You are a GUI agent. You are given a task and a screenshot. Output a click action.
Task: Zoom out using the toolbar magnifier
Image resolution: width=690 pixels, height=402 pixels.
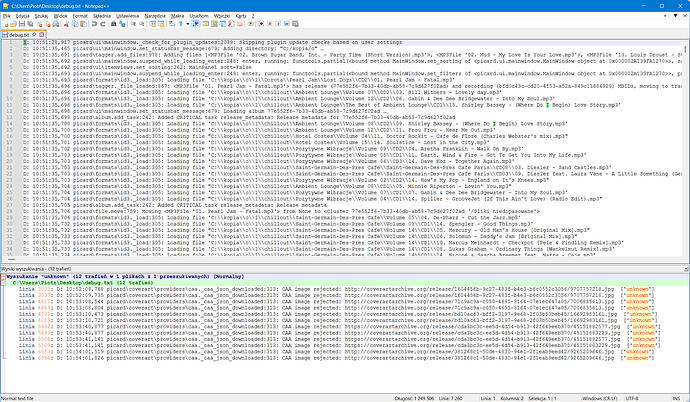pos(142,24)
